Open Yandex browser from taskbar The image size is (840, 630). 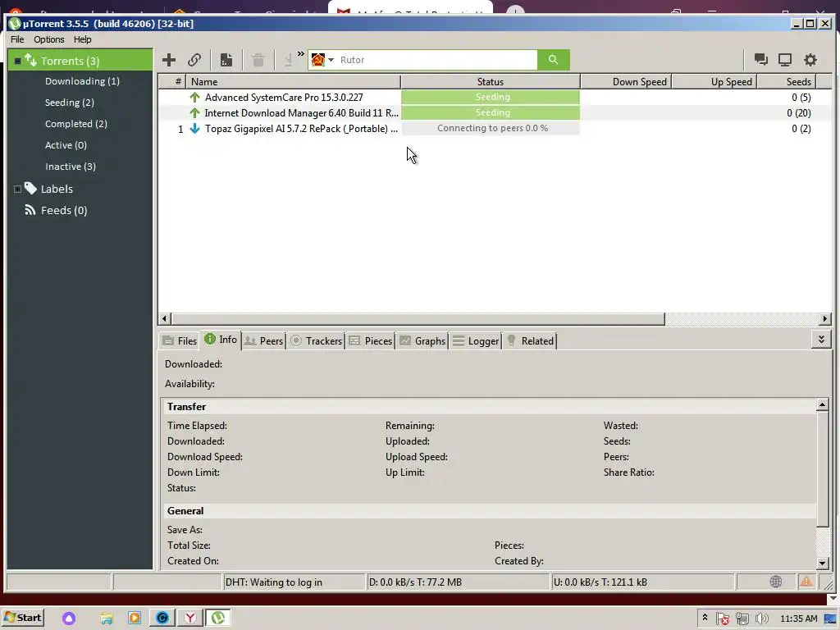pyautogui.click(x=189, y=618)
